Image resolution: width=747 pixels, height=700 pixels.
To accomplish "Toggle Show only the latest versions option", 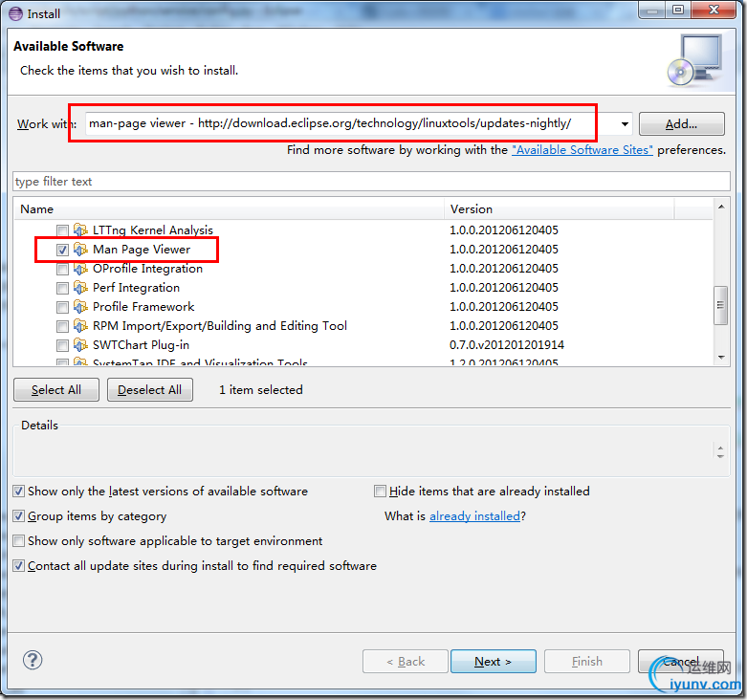I will tap(18, 491).
